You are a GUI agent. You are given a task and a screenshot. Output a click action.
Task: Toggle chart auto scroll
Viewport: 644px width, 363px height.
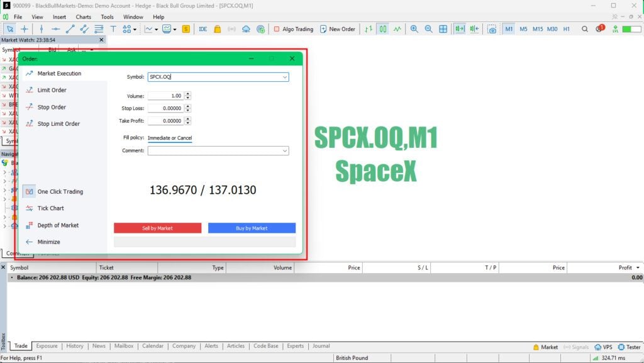tap(460, 29)
